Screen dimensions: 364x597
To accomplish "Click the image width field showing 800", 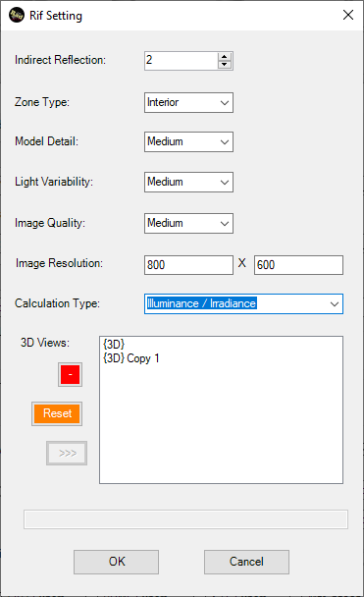I will click(x=188, y=265).
